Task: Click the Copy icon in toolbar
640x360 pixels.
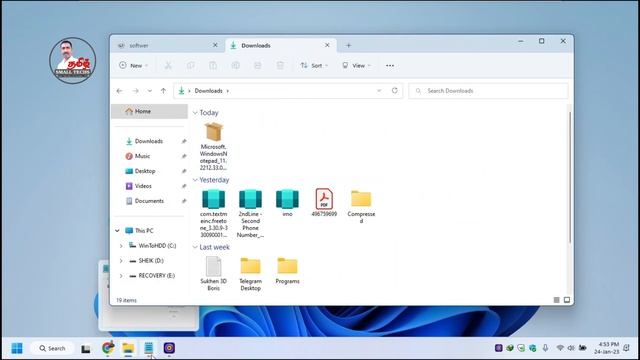Action: pyautogui.click(x=190, y=65)
